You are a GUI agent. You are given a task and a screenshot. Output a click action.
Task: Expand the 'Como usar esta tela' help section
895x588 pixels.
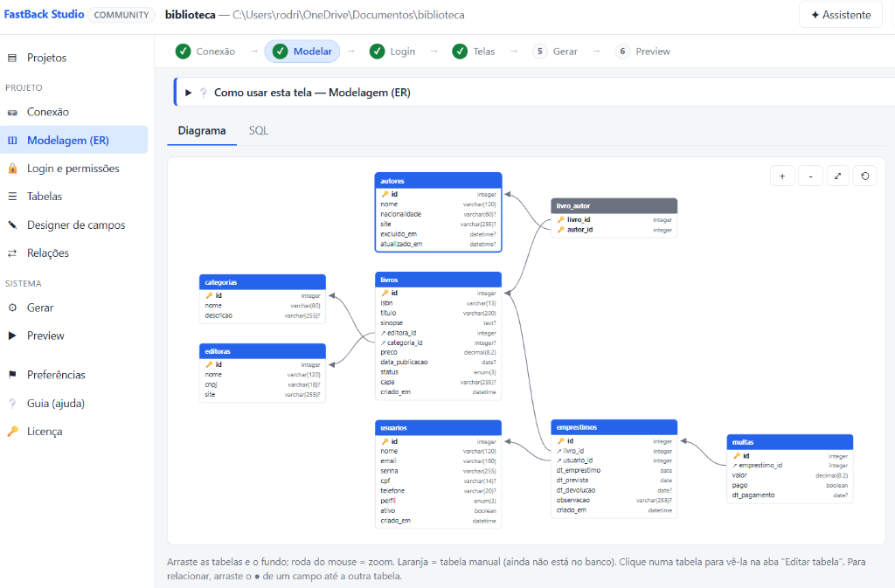(x=189, y=93)
